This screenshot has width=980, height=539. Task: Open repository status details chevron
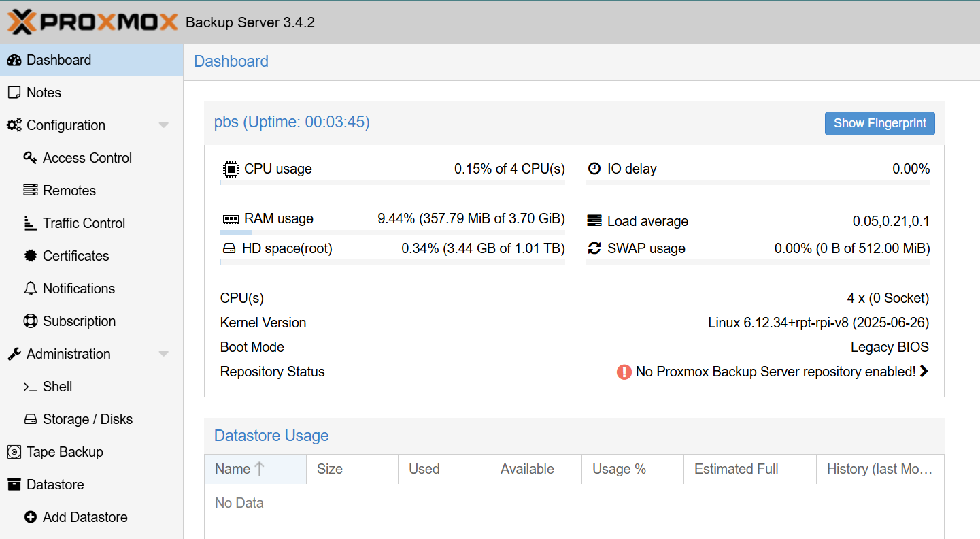(x=924, y=372)
